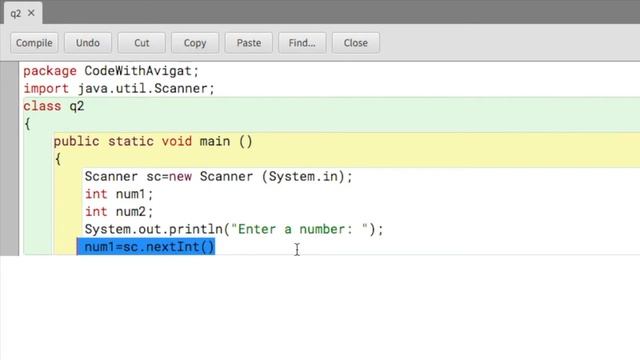Position cursor at the class opening brace
This screenshot has height=360, width=640.
click(27, 124)
